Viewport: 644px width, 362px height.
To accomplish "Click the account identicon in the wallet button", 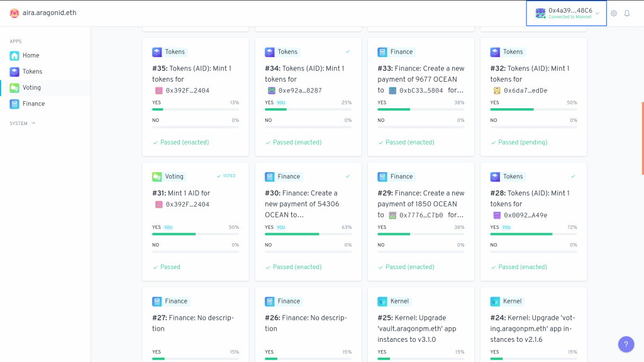I will [540, 13].
